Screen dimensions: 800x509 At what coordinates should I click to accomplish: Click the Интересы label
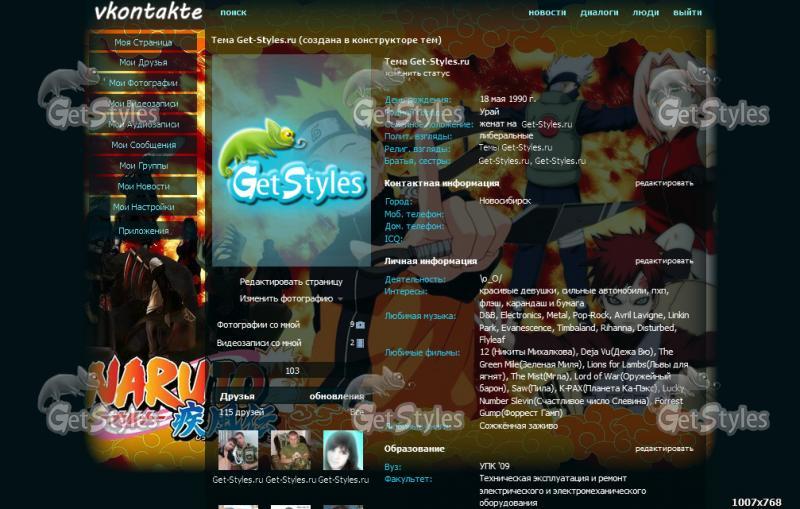[406, 291]
